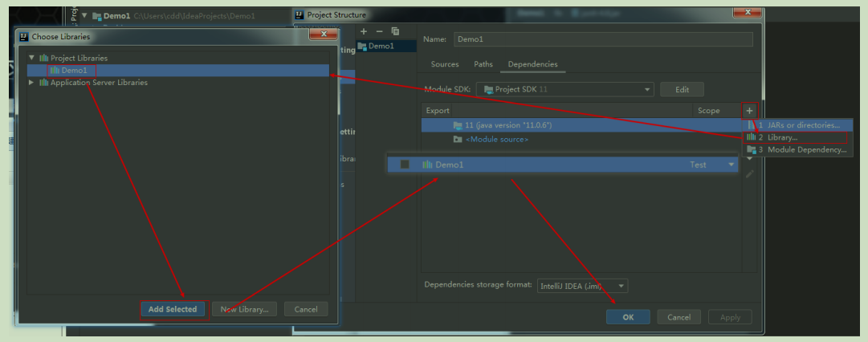The height and width of the screenshot is (342, 868).
Task: Select the Demo1 module in module list
Action: click(x=386, y=47)
